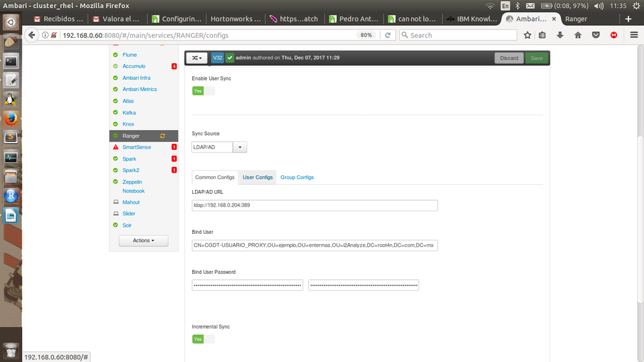Click the browser URL address bar
This screenshot has width=644, height=362.
coord(208,35)
